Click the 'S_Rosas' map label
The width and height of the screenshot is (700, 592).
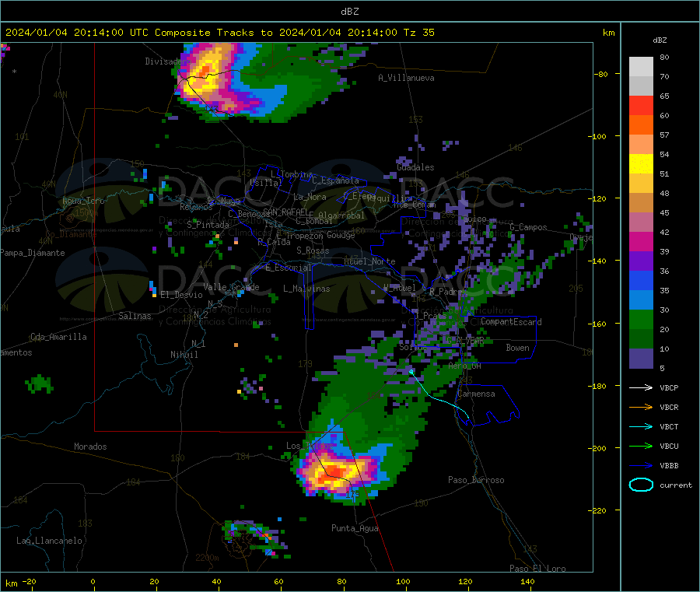[313, 251]
